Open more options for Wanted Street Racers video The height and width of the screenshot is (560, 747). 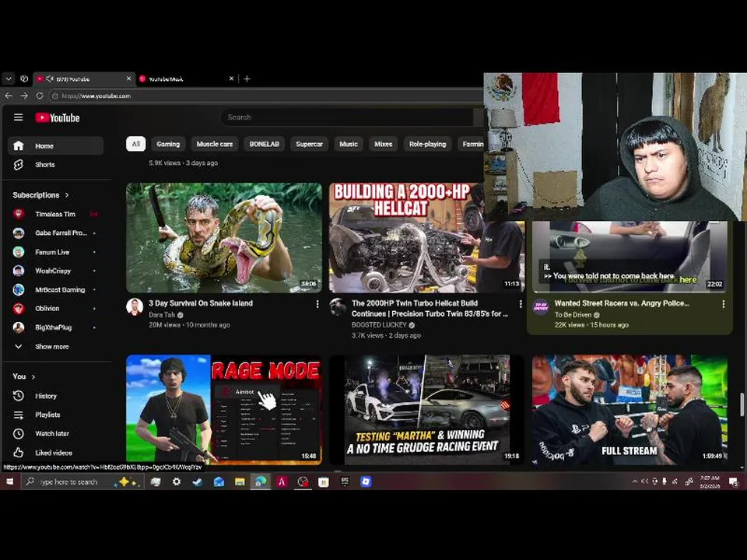tap(723, 304)
